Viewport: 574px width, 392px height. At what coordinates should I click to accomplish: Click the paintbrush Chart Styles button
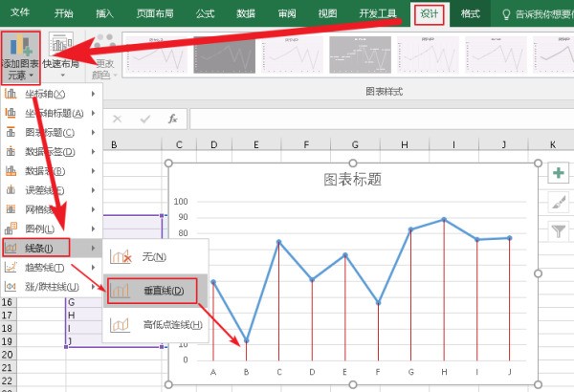pos(559,202)
